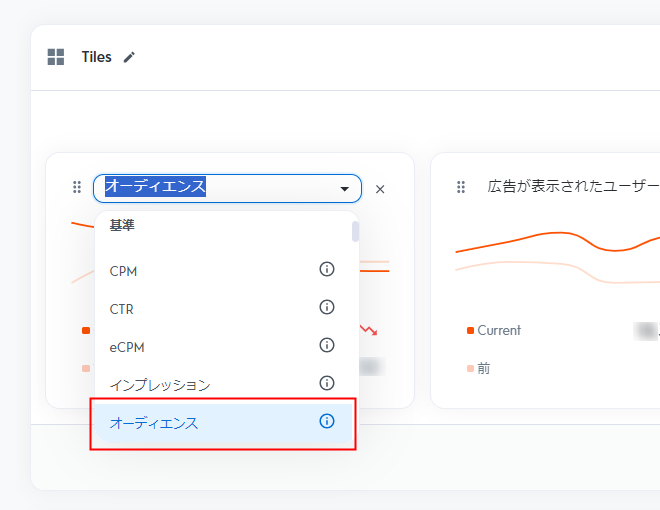
Task: Select インプレッション from the dropdown
Action: click(x=160, y=385)
